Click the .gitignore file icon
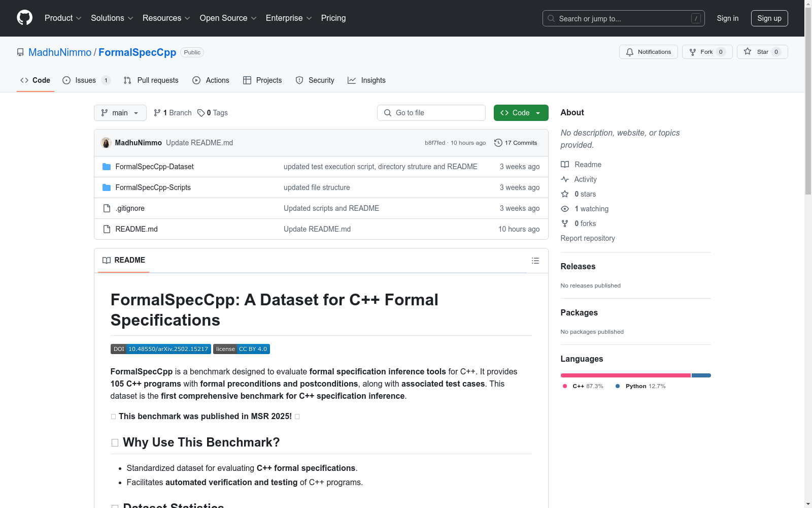The height and width of the screenshot is (508, 812). coord(107,208)
